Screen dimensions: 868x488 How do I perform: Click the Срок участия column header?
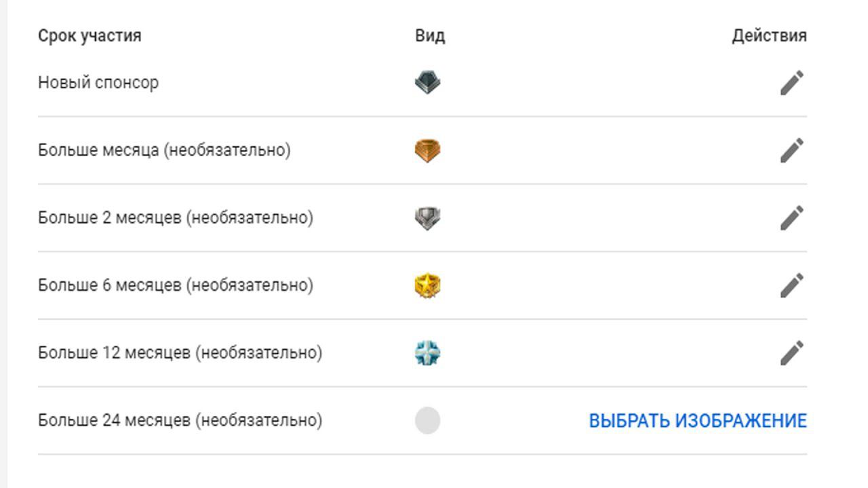pos(90,36)
